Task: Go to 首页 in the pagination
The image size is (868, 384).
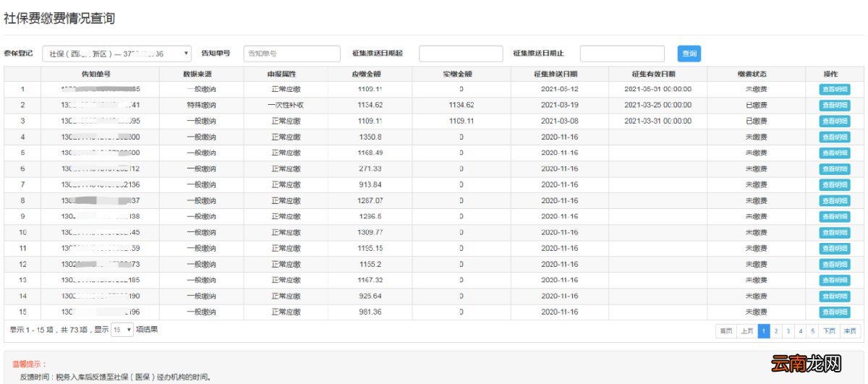Action: tap(726, 331)
